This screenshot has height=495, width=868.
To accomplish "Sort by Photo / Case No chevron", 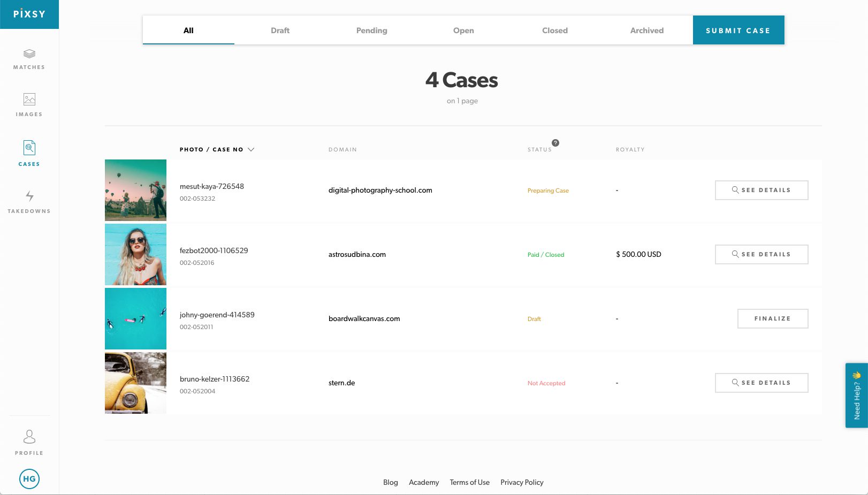I will pos(251,149).
